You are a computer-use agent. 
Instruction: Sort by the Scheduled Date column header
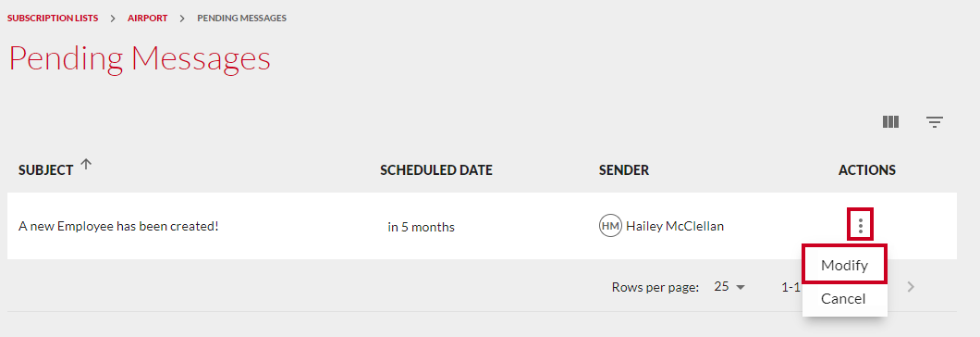coord(436,170)
